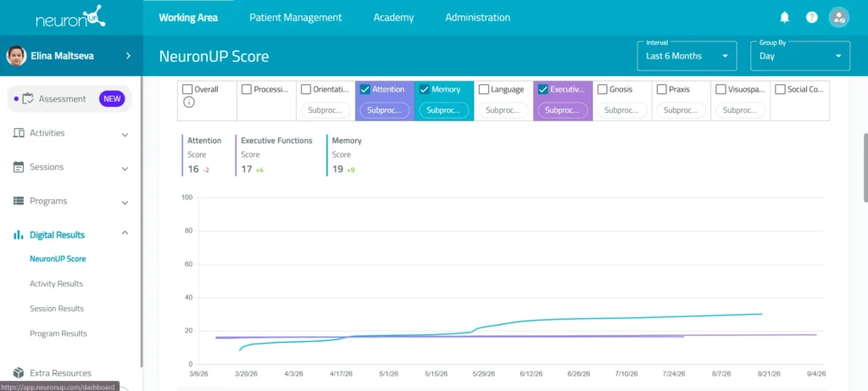Click the NeuronUP Score page heading
This screenshot has width=868, height=391.
[x=214, y=56]
